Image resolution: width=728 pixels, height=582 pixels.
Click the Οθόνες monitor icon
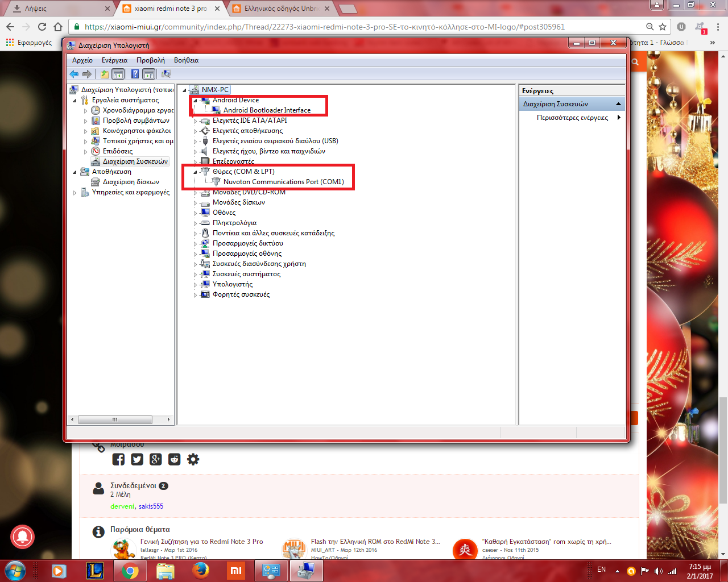click(205, 213)
